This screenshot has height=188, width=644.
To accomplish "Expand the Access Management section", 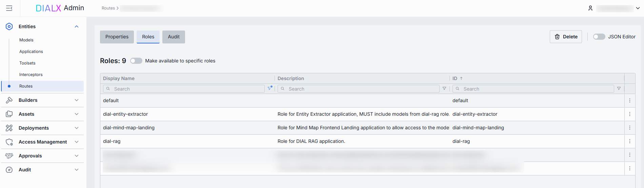I will [77, 142].
